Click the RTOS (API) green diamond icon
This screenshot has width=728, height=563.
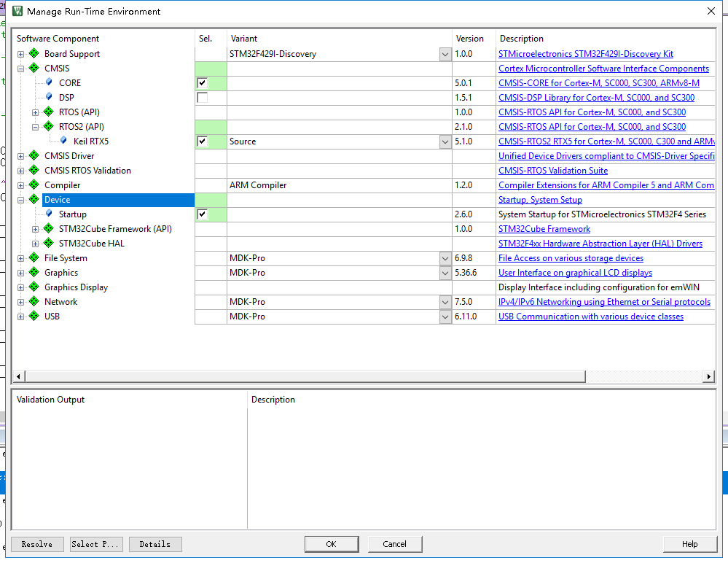tap(48, 112)
